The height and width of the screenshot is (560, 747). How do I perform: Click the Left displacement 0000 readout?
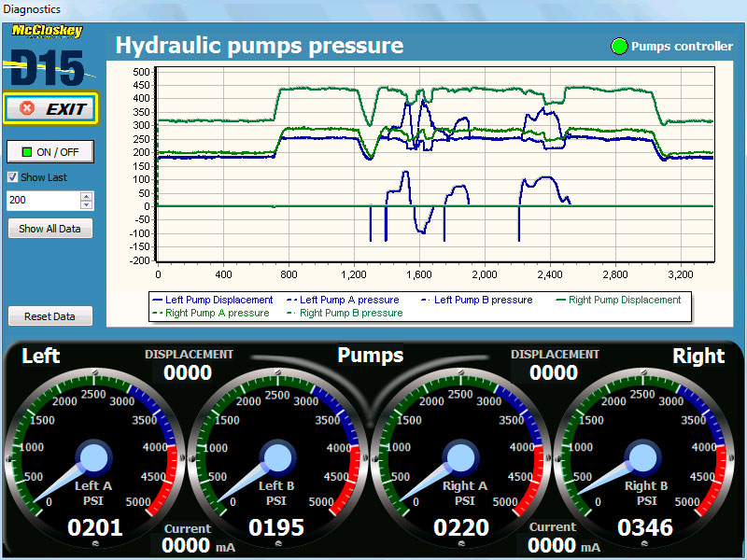coord(189,372)
